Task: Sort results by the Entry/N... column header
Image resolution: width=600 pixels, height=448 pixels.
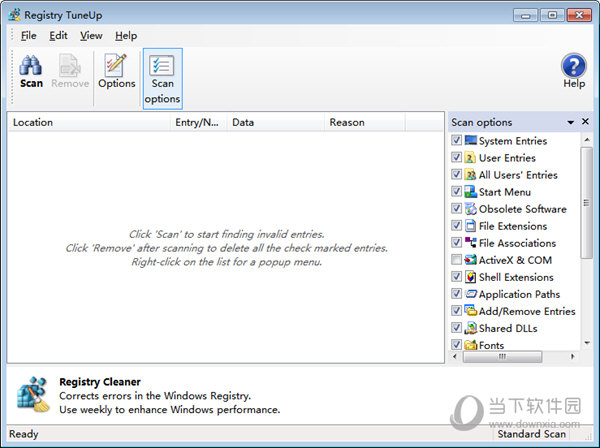Action: pos(199,122)
